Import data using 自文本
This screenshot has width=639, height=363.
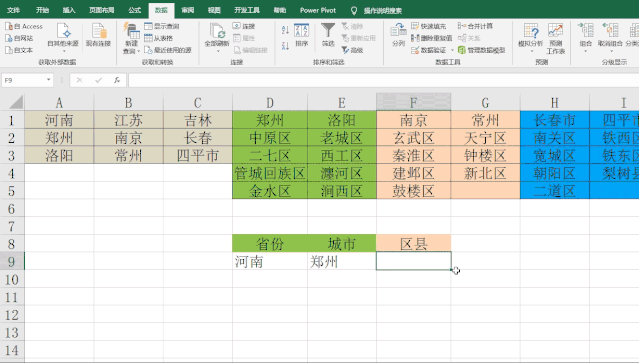coord(19,50)
